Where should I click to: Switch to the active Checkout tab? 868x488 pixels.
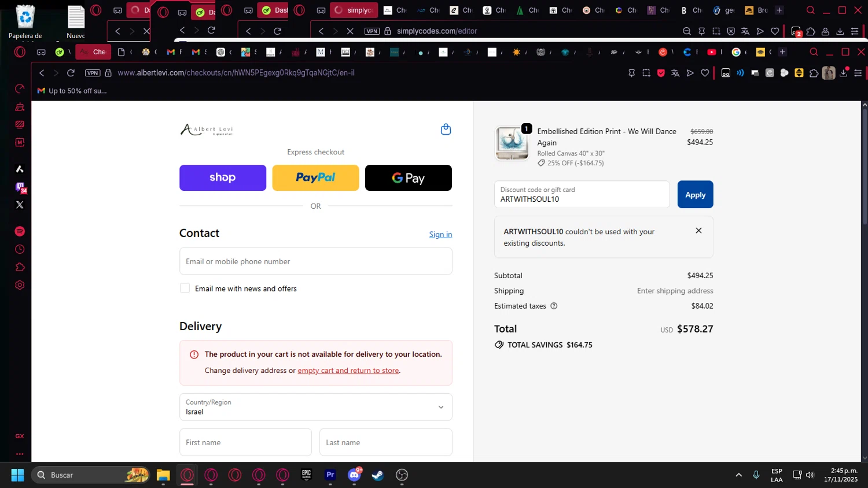[x=93, y=52]
